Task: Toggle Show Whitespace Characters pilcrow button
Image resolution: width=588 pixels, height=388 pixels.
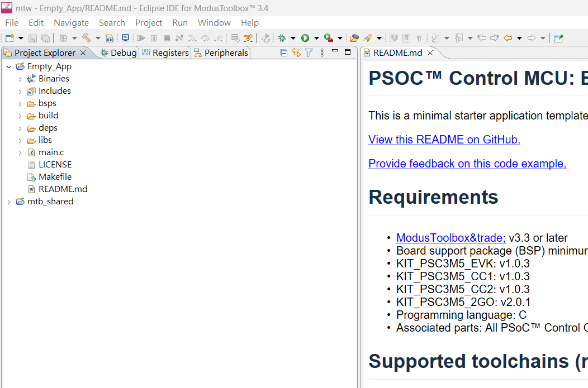Action: 419,38
